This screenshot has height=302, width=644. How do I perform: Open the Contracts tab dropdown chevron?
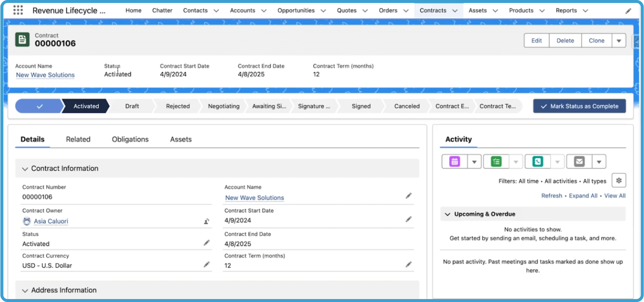tap(455, 10)
